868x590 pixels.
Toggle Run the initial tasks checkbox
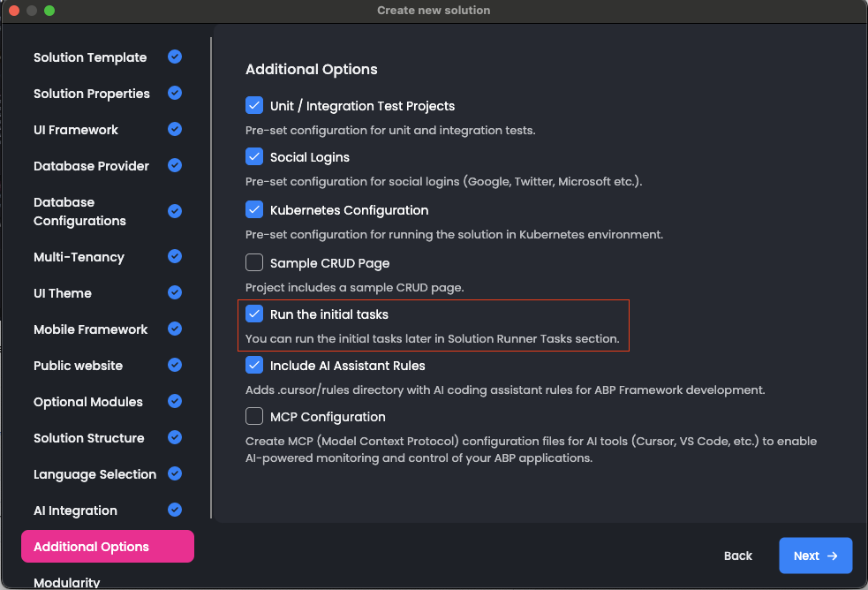[254, 314]
